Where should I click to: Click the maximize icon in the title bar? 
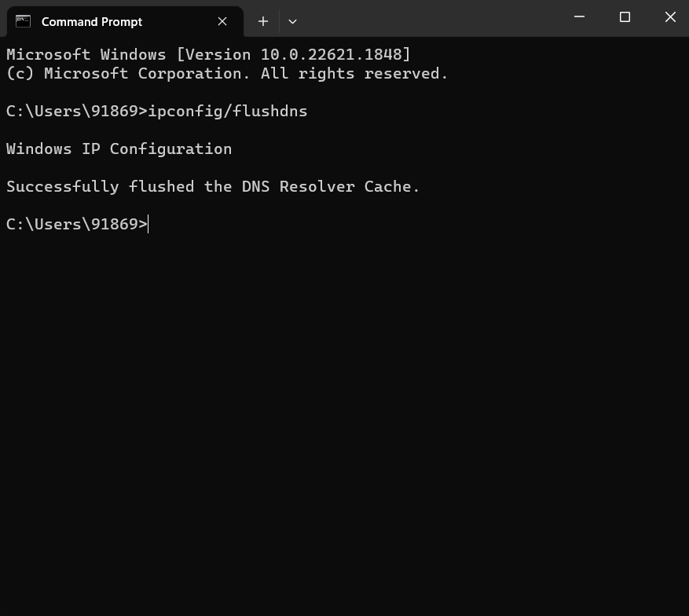pos(625,16)
